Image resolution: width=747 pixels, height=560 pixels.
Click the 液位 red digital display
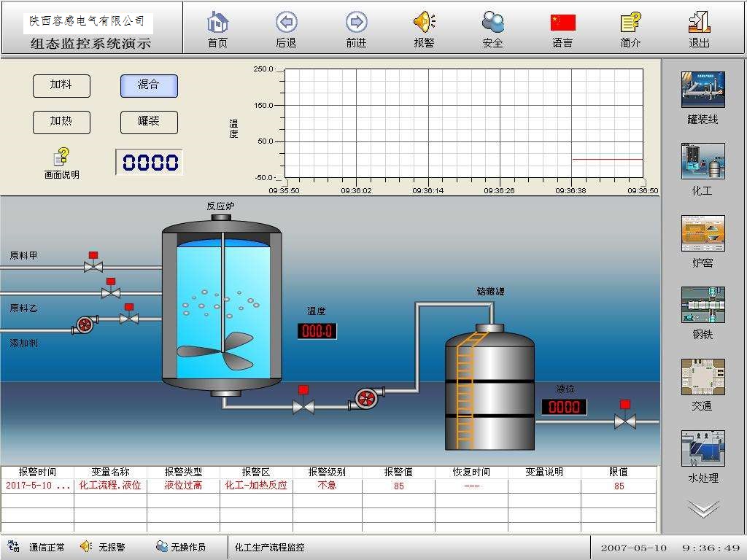[x=564, y=407]
